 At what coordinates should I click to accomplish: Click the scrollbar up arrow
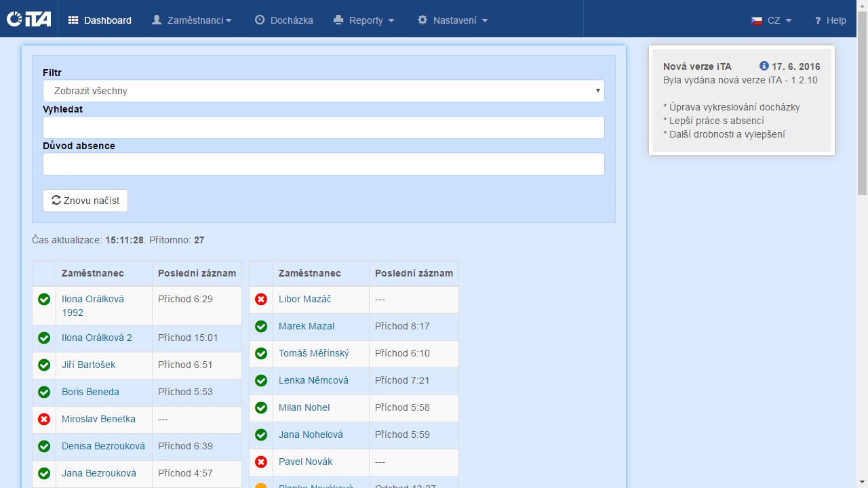[x=862, y=5]
